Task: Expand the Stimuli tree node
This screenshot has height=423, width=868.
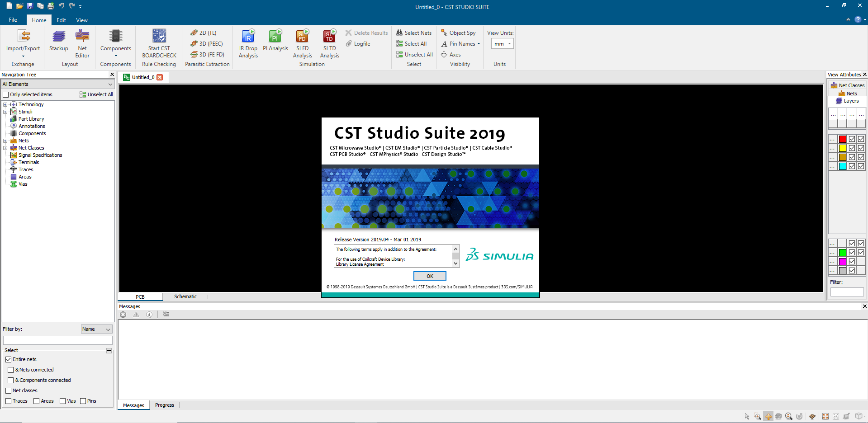Action: (x=5, y=112)
